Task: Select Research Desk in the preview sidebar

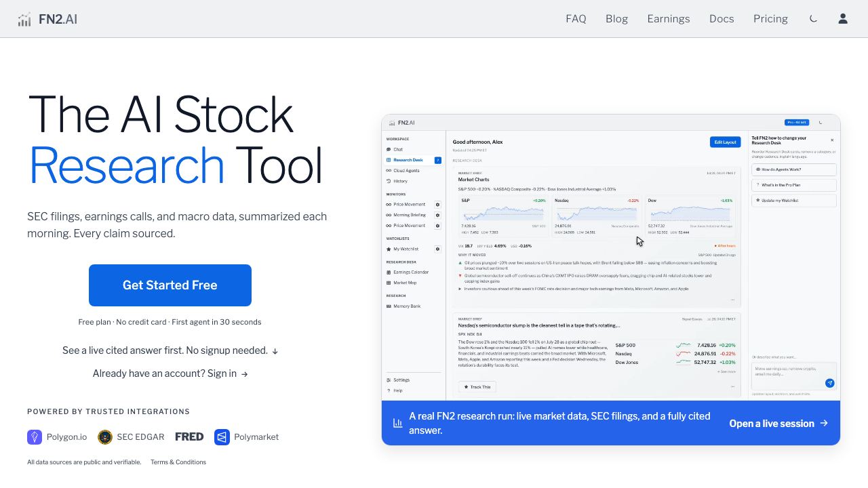Action: (414, 160)
